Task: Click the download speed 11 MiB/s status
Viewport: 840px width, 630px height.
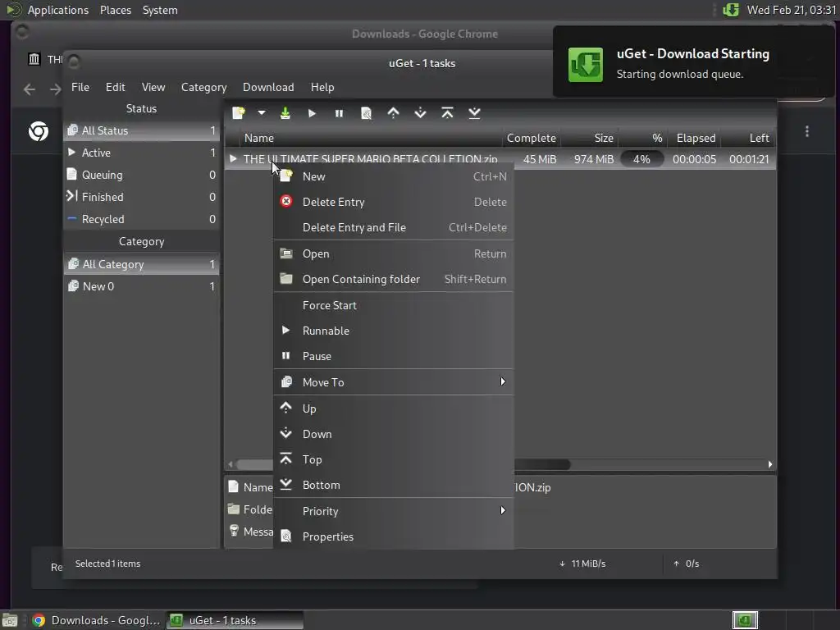Action: pyautogui.click(x=582, y=563)
